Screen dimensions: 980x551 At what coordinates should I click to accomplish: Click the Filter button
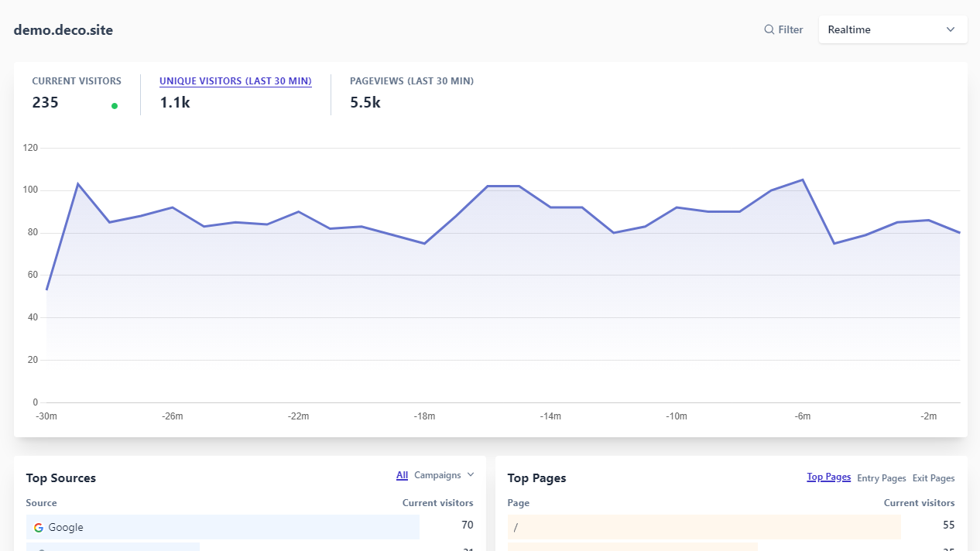pyautogui.click(x=783, y=29)
